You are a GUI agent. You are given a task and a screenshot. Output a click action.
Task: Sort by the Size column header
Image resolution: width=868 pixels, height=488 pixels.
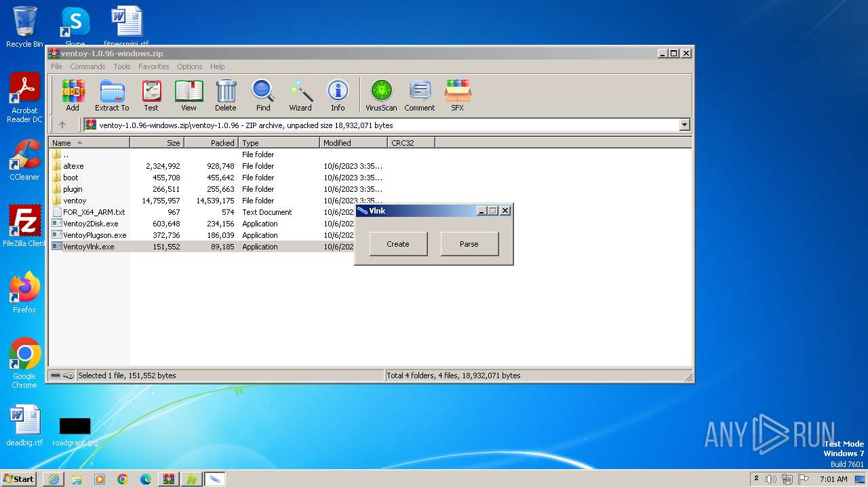click(x=157, y=142)
